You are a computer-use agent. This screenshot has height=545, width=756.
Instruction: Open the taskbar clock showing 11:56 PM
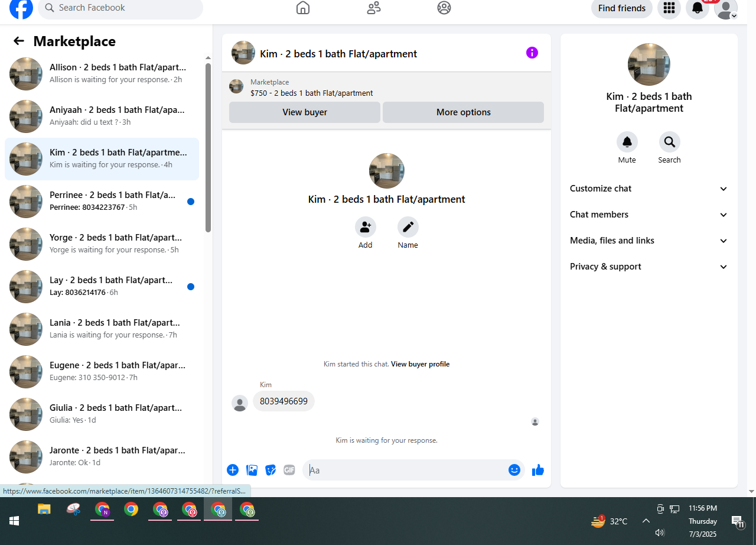[x=703, y=521]
